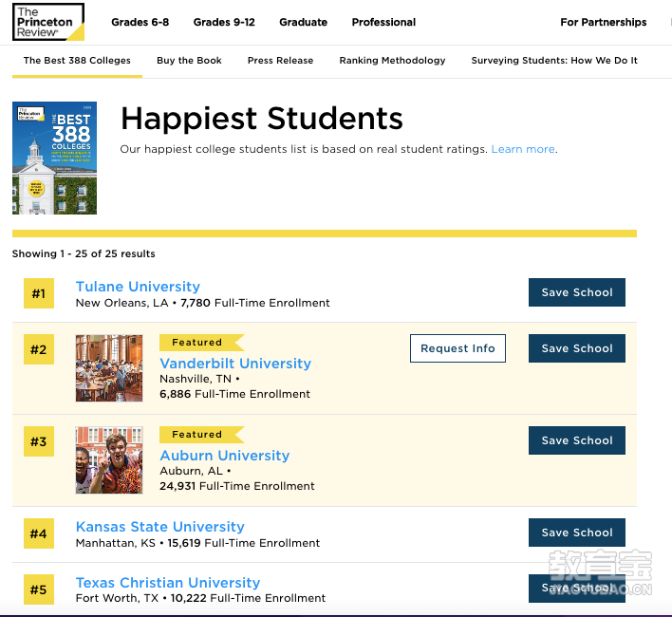Save Texas Christian University school

[577, 589]
